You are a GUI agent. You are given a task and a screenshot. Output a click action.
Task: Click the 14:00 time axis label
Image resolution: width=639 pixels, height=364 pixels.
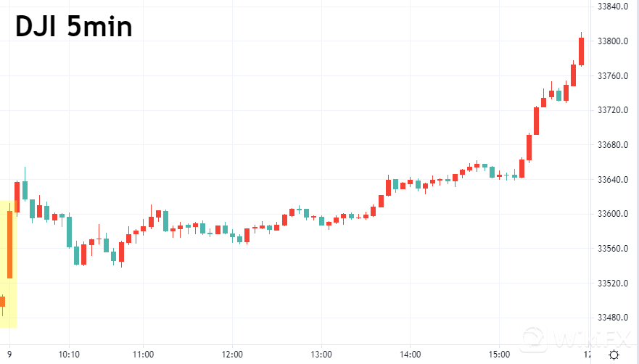click(411, 355)
